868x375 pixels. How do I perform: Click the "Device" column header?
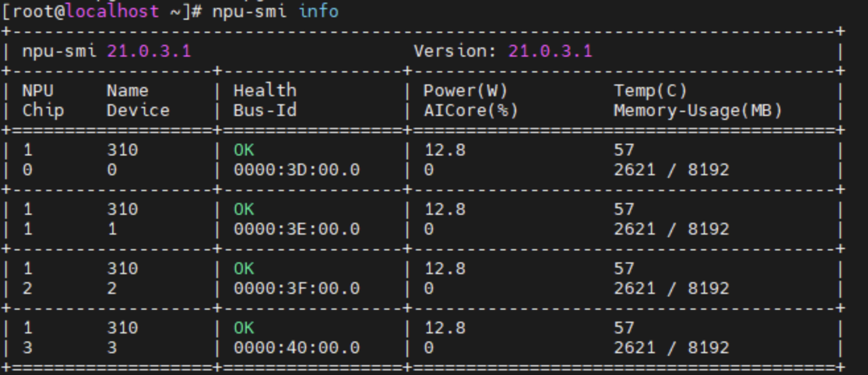tap(138, 111)
